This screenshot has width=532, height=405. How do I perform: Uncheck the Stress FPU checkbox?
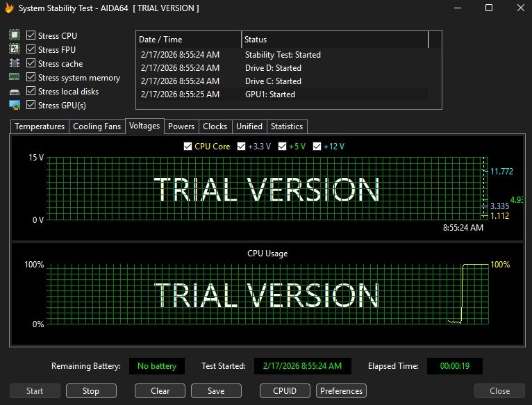pos(31,49)
